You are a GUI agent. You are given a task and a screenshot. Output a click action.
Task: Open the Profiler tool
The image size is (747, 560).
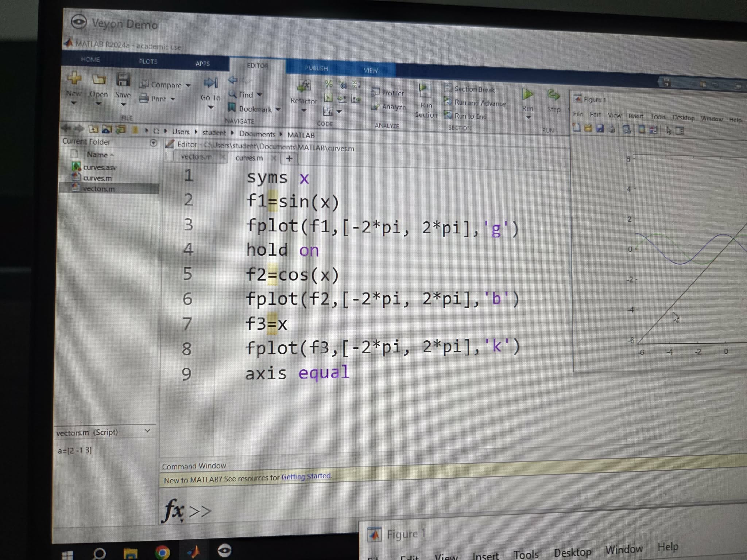pos(387,93)
